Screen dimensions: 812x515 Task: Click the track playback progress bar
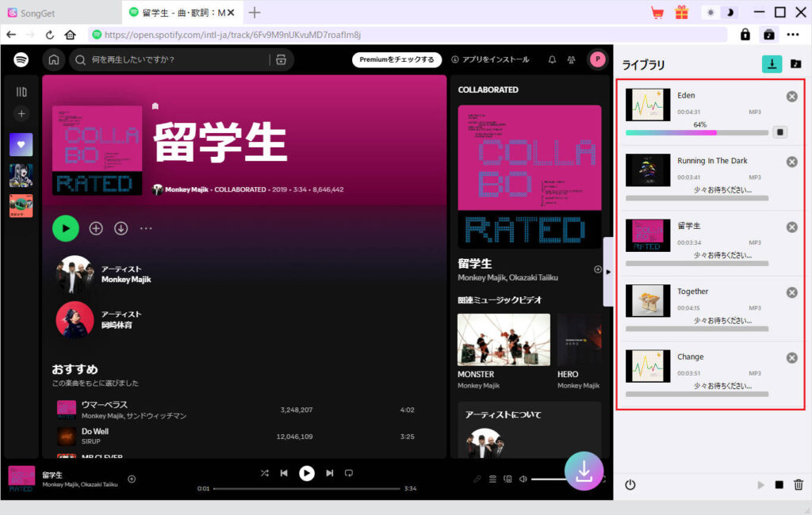(x=306, y=488)
